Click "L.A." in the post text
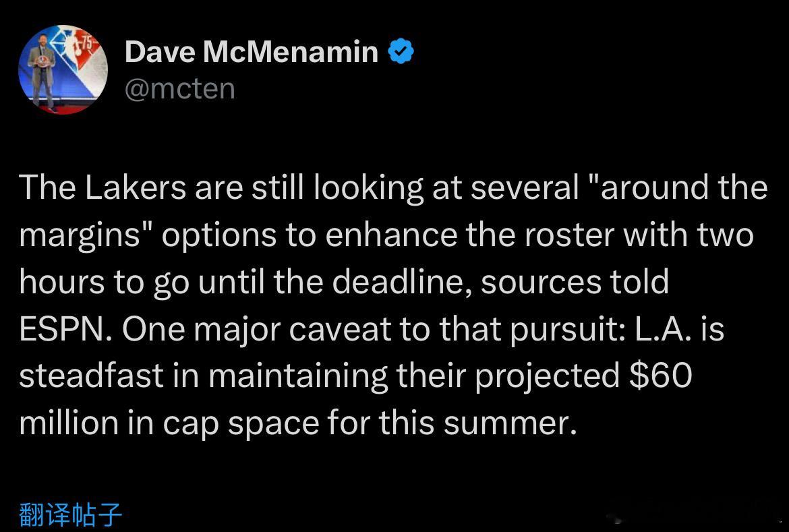 pyautogui.click(x=663, y=328)
